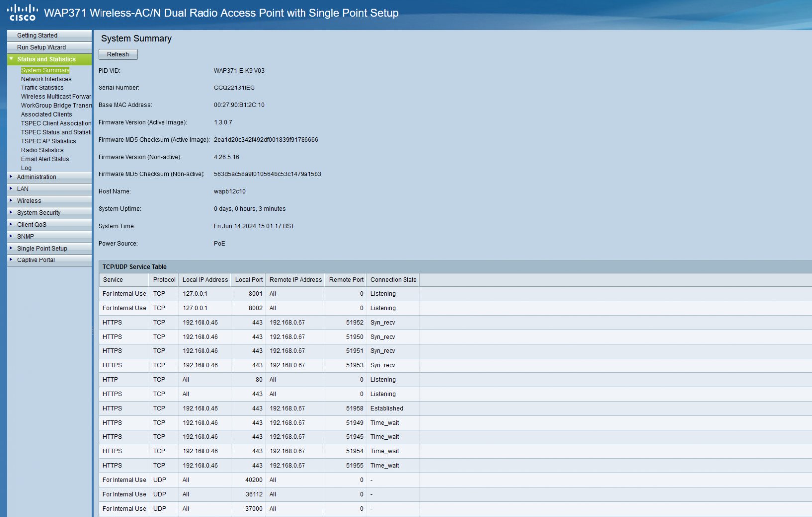The width and height of the screenshot is (812, 517).
Task: View Associated Clients list
Action: 46,115
